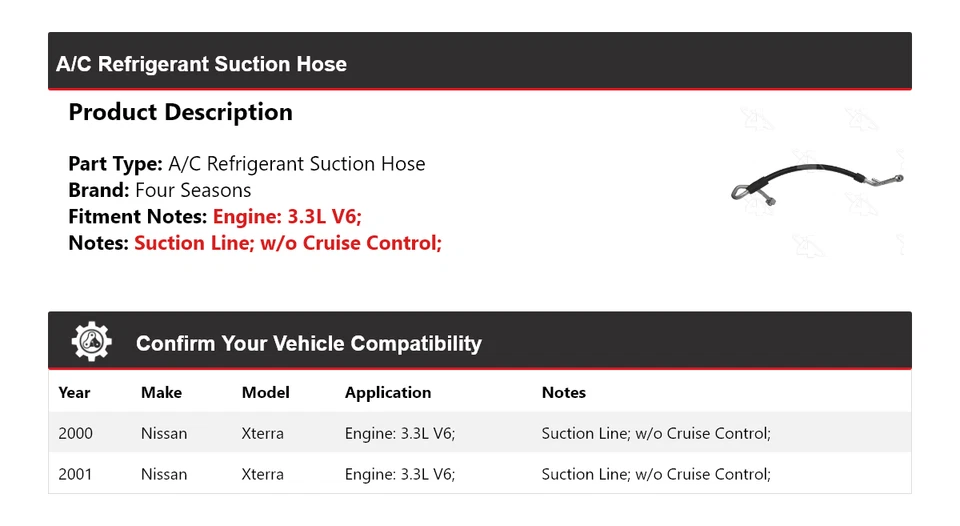Select the 2000 year row cell
Viewport: 960px width, 526px height.
pyautogui.click(x=75, y=434)
